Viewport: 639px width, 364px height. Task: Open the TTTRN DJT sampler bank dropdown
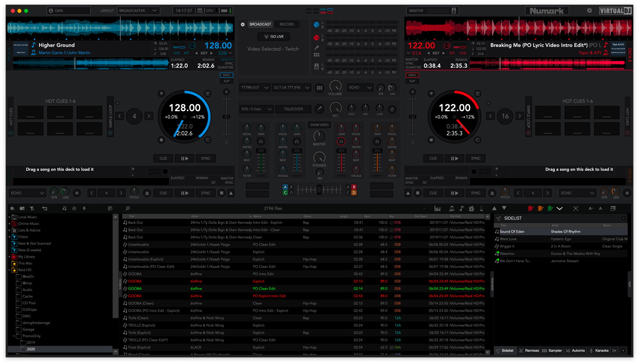[254, 88]
